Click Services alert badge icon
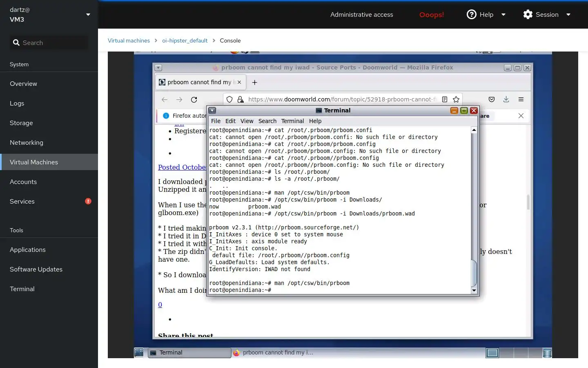 (88, 201)
